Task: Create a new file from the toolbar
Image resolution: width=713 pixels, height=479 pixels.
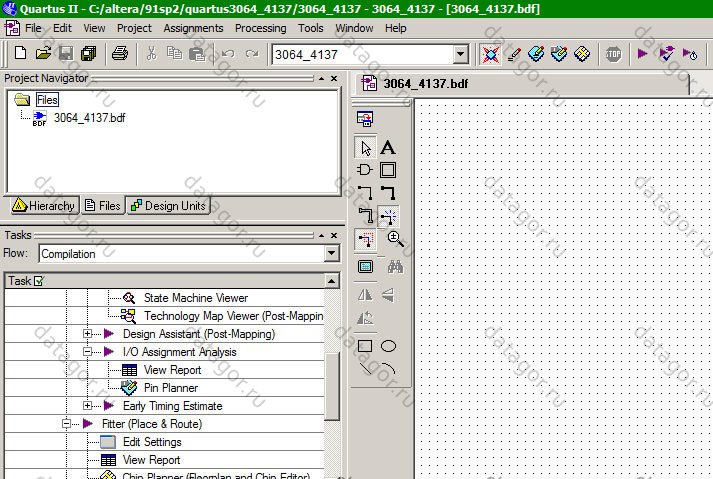Action: point(20,53)
